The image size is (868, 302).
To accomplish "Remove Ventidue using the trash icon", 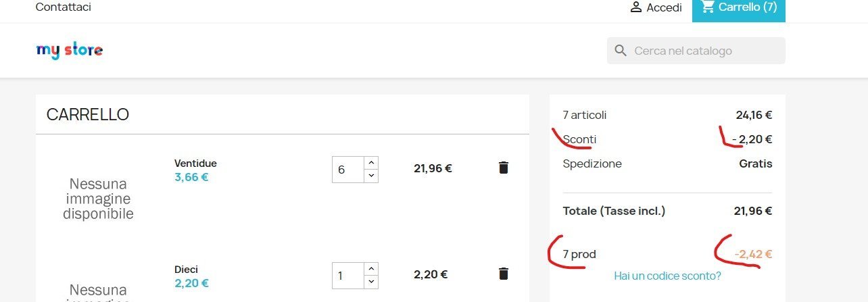I will (503, 168).
